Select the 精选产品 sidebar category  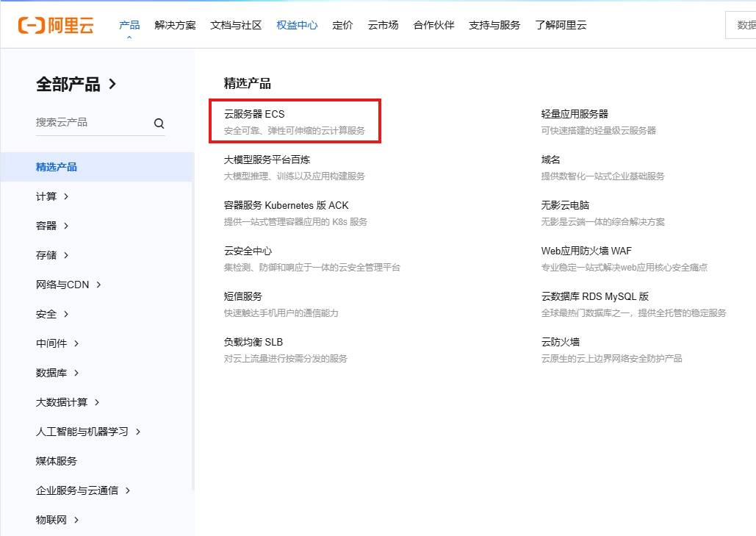[96, 167]
